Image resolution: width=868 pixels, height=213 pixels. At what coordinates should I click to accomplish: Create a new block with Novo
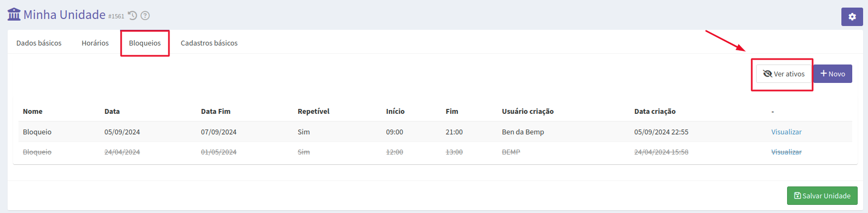coord(833,74)
